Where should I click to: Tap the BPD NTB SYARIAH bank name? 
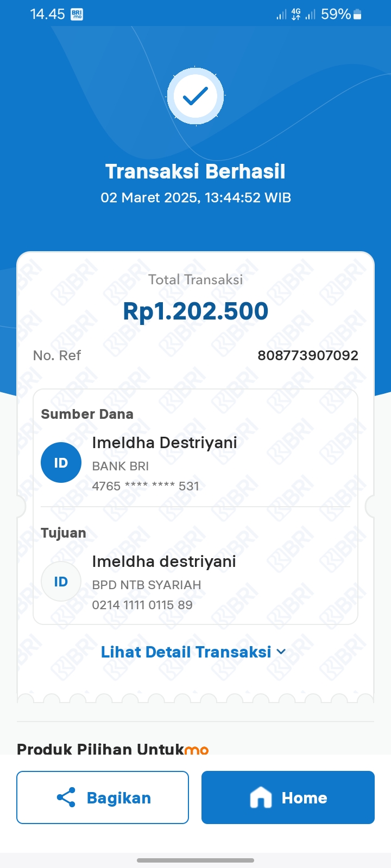(x=147, y=585)
